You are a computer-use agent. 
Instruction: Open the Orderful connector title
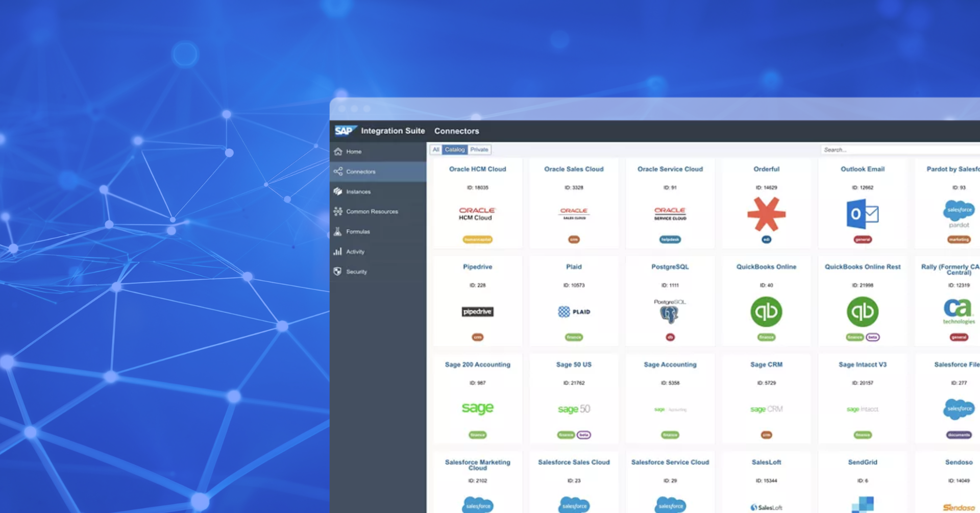tap(766, 169)
